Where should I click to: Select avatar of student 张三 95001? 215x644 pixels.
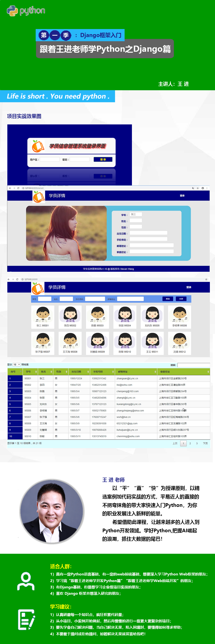43,314
